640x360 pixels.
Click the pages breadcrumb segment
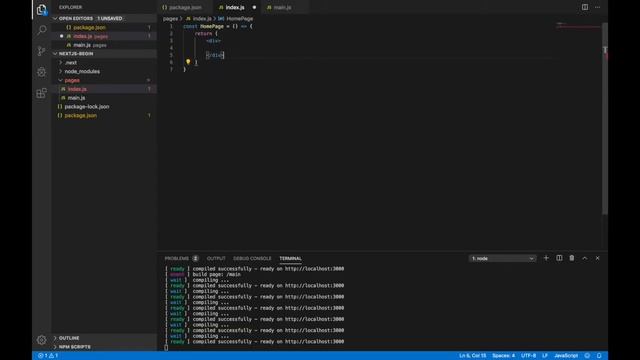point(170,18)
